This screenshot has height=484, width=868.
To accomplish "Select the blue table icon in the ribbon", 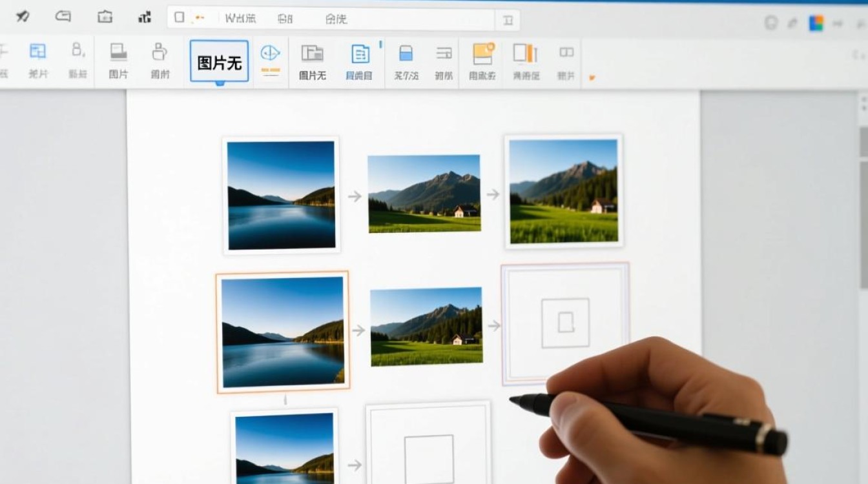I will (x=38, y=52).
